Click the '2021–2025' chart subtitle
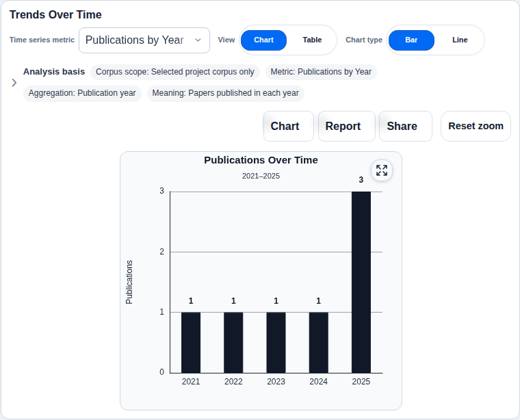 (x=261, y=176)
